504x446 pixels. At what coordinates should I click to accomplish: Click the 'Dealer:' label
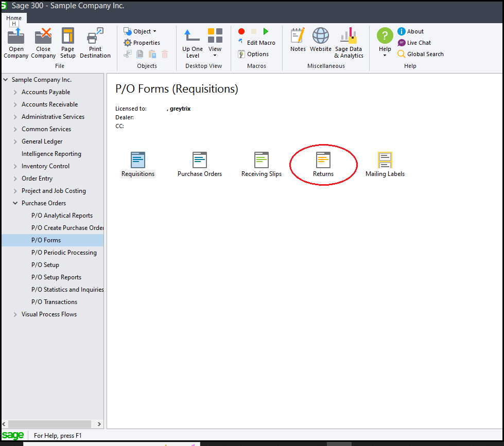pyautogui.click(x=125, y=117)
